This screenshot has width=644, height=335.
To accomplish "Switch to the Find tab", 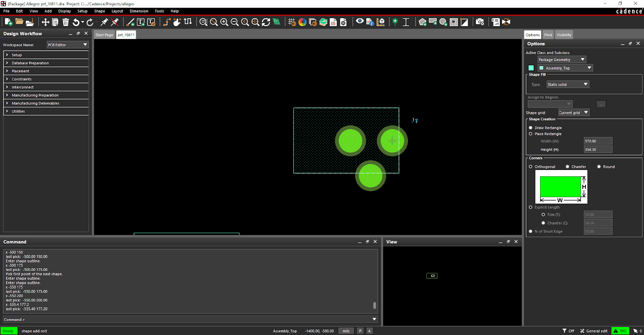I will [548, 35].
